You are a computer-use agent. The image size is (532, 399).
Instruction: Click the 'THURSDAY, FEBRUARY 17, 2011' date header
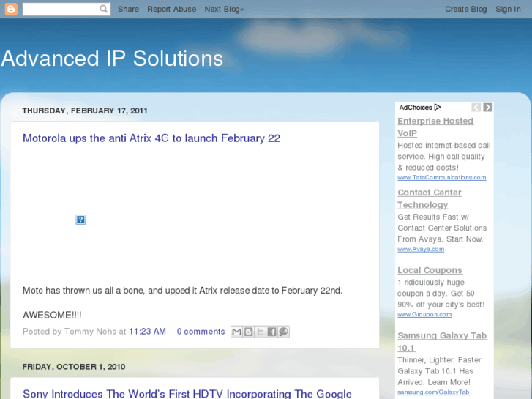tap(85, 111)
